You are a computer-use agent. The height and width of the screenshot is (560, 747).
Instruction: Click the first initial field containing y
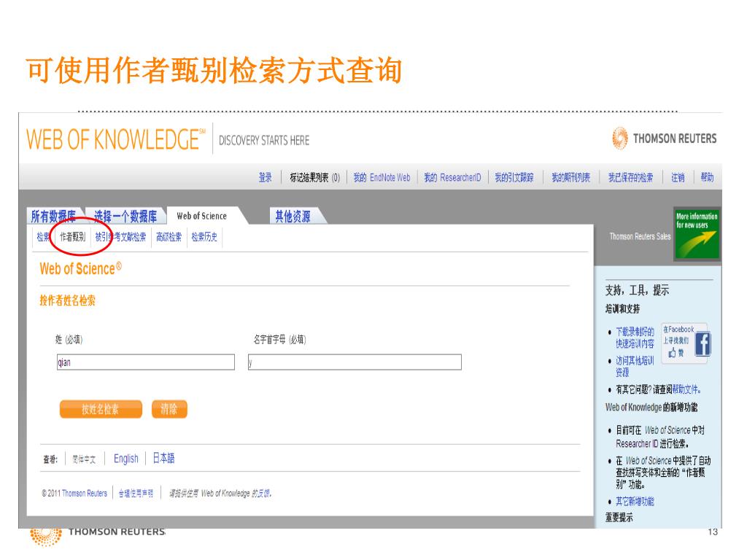[x=355, y=362]
